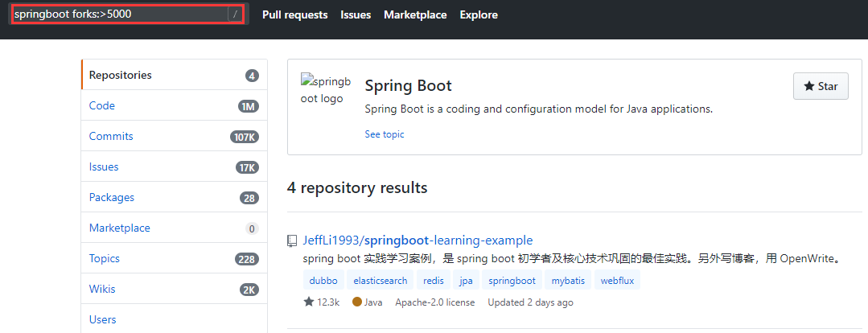Select the Users results filter

(175, 319)
